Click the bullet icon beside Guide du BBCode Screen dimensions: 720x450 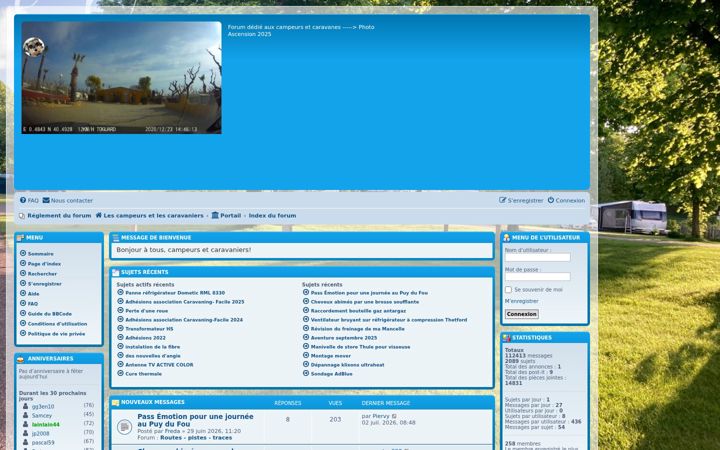tap(23, 313)
